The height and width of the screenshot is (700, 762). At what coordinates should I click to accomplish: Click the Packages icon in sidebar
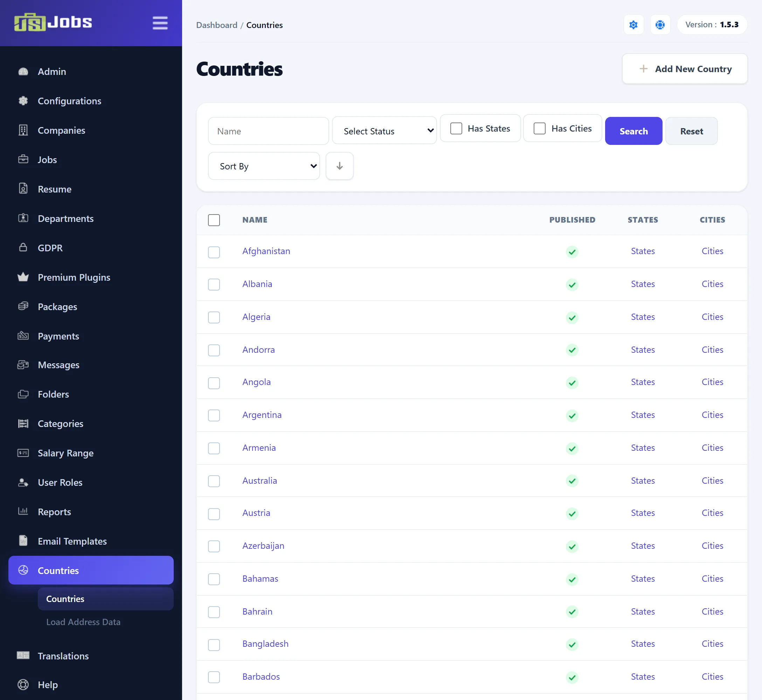[23, 306]
